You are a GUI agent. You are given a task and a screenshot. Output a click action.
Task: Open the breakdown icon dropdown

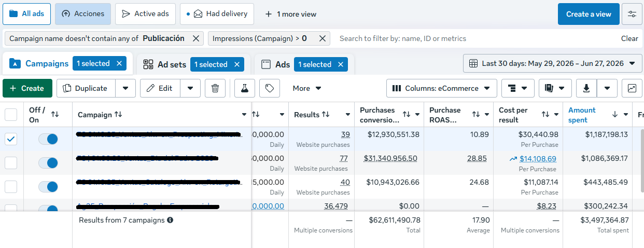[517, 88]
